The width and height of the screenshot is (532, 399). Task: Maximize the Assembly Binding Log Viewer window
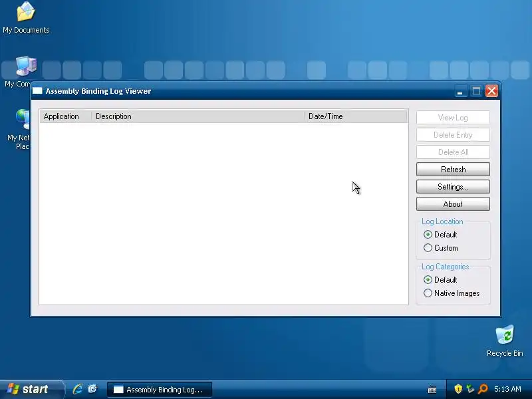pyautogui.click(x=476, y=91)
